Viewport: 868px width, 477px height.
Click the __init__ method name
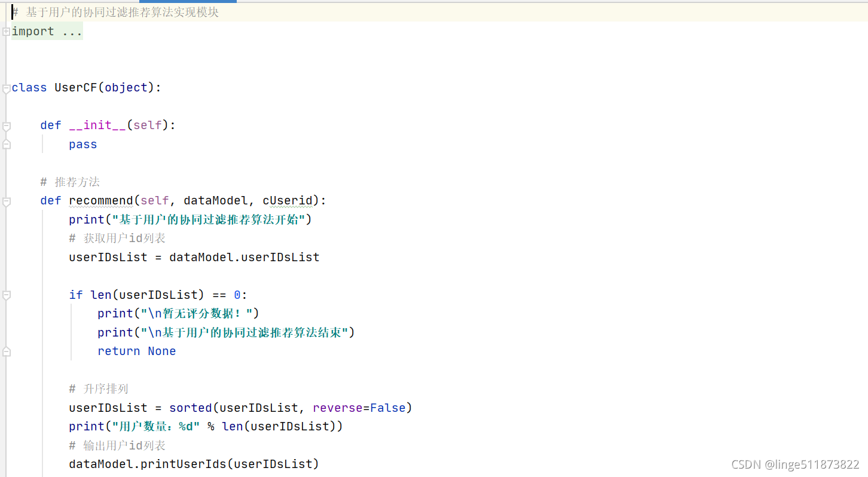click(97, 126)
